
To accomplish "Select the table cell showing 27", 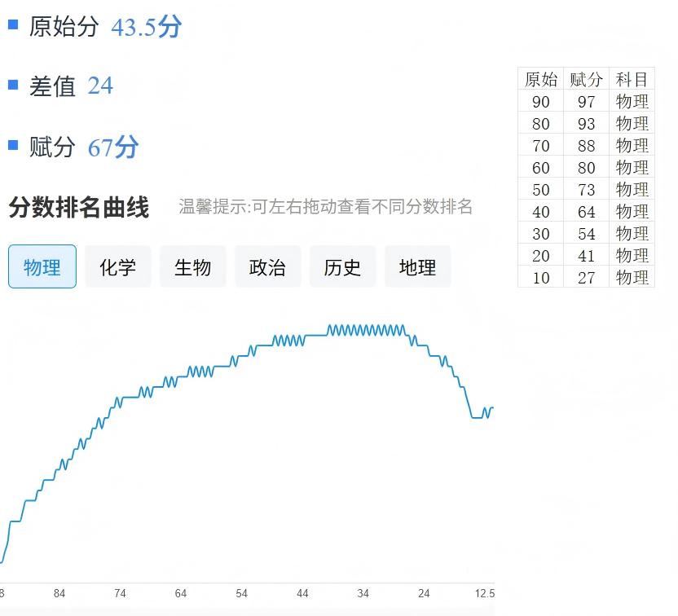I will click(x=586, y=278).
